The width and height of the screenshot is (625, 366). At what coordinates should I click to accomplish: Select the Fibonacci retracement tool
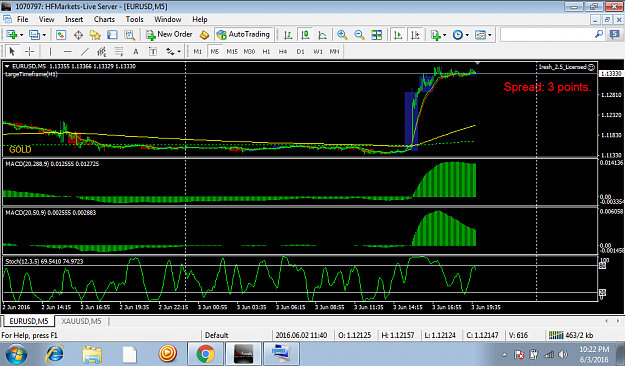pyautogui.click(x=119, y=51)
